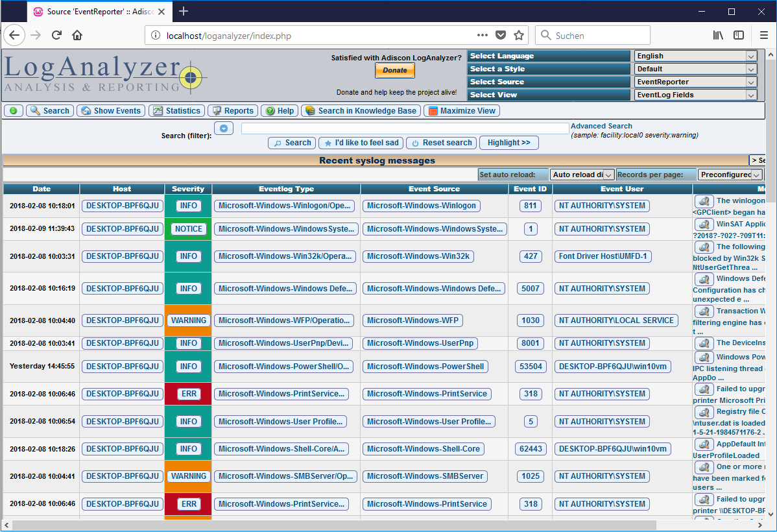The height and width of the screenshot is (532, 777).
Task: Open the Select a Style dropdown
Action: click(x=695, y=69)
